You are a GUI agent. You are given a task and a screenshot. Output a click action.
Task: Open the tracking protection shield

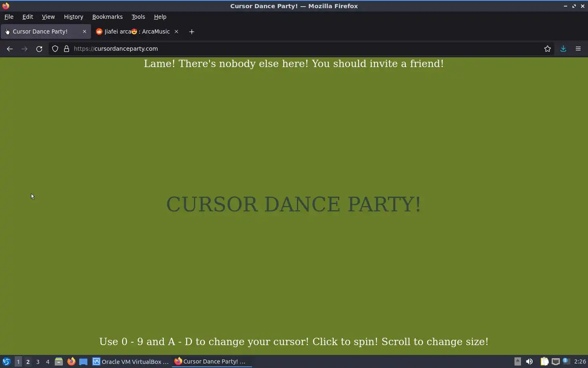[55, 49]
